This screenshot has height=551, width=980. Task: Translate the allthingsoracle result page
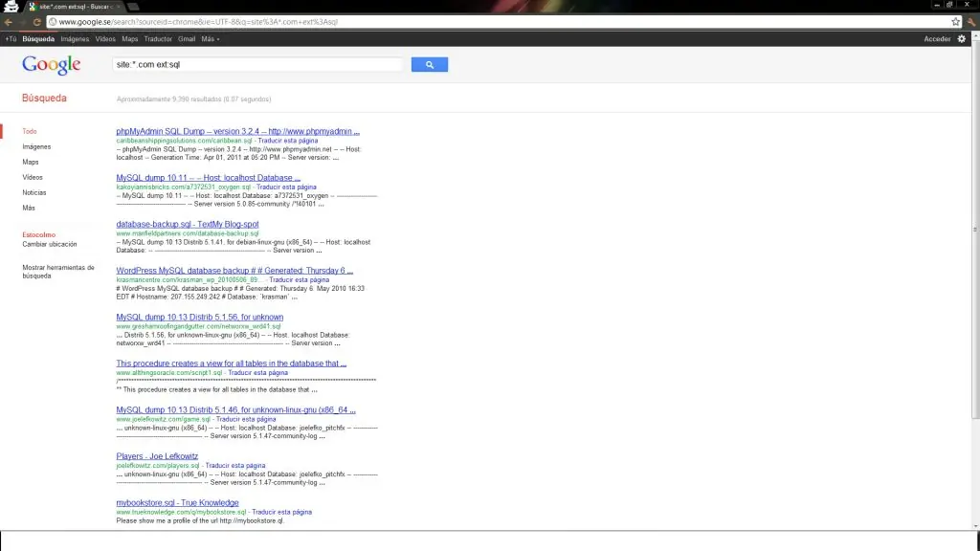point(258,372)
